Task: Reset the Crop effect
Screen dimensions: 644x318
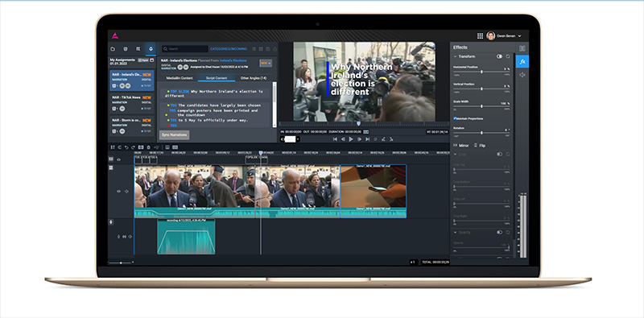Action: [508, 154]
